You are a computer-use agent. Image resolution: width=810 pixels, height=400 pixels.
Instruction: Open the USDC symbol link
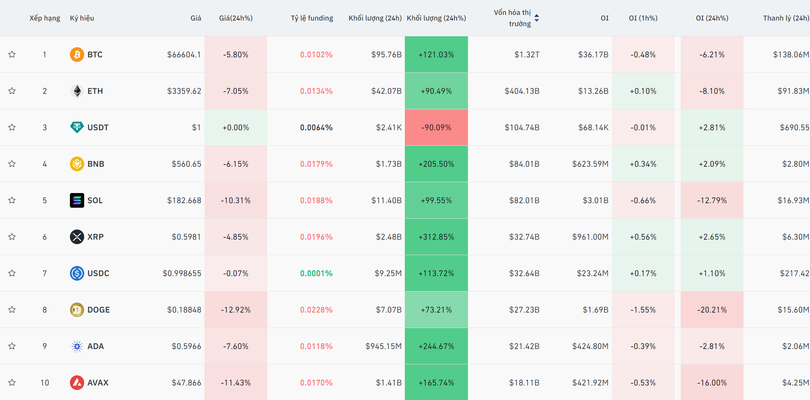(98, 273)
